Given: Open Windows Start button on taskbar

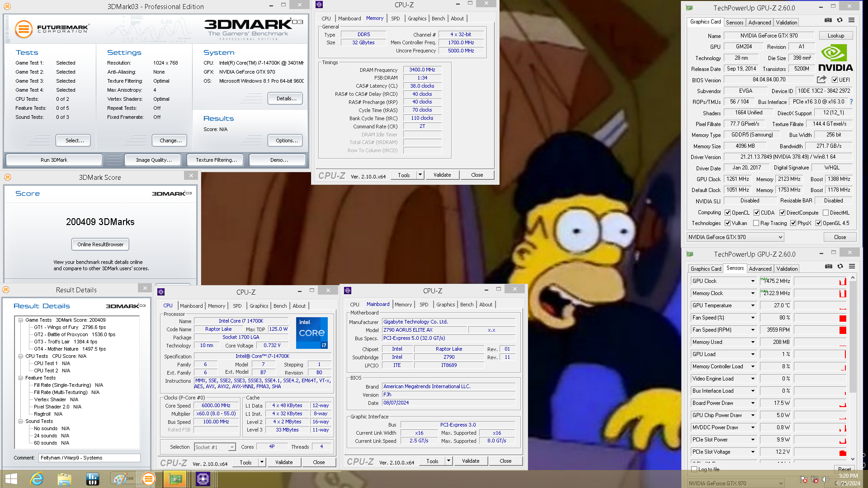Looking at the screenshot, I should [11, 479].
